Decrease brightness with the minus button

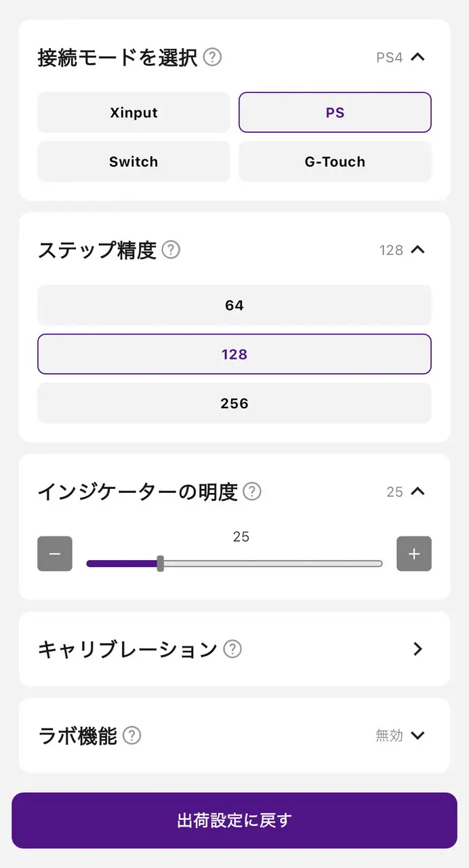pyautogui.click(x=55, y=554)
